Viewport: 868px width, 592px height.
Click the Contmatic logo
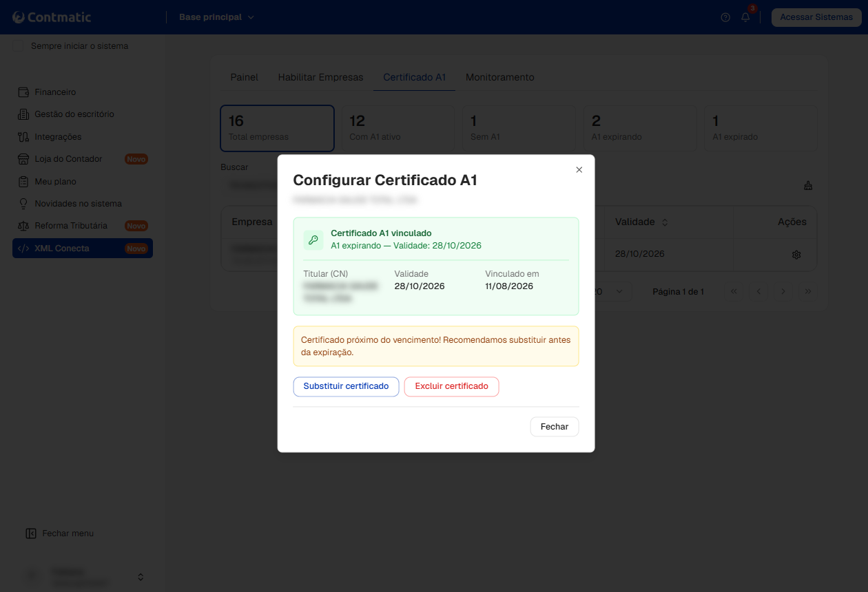52,17
